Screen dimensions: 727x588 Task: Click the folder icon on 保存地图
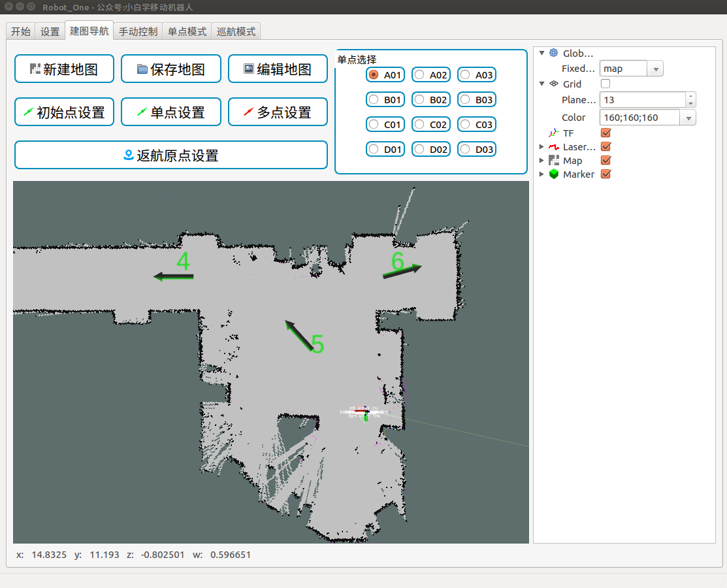pos(142,69)
